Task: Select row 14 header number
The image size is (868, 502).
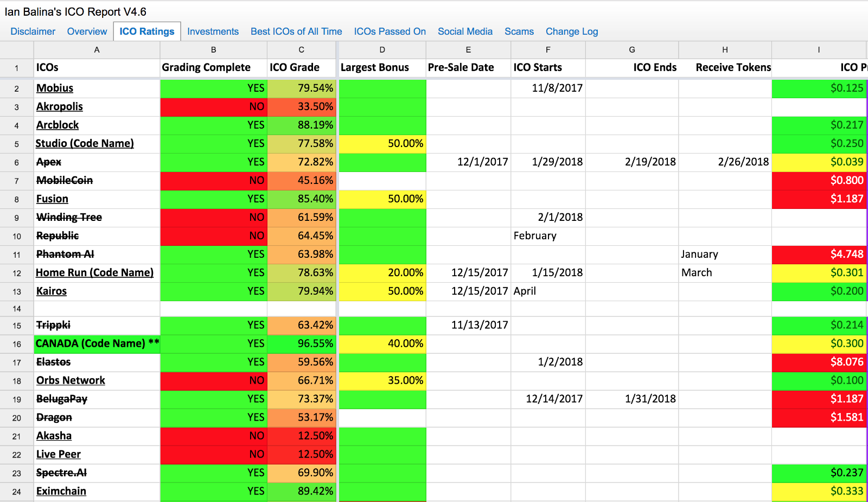Action: [17, 309]
